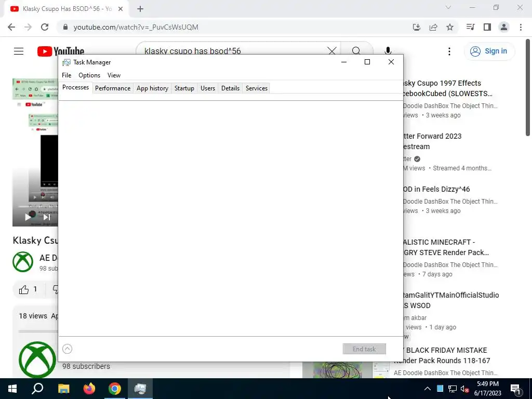Viewport: 532px width, 399px height.
Task: Click the YouTube URL address bar
Action: point(234,27)
